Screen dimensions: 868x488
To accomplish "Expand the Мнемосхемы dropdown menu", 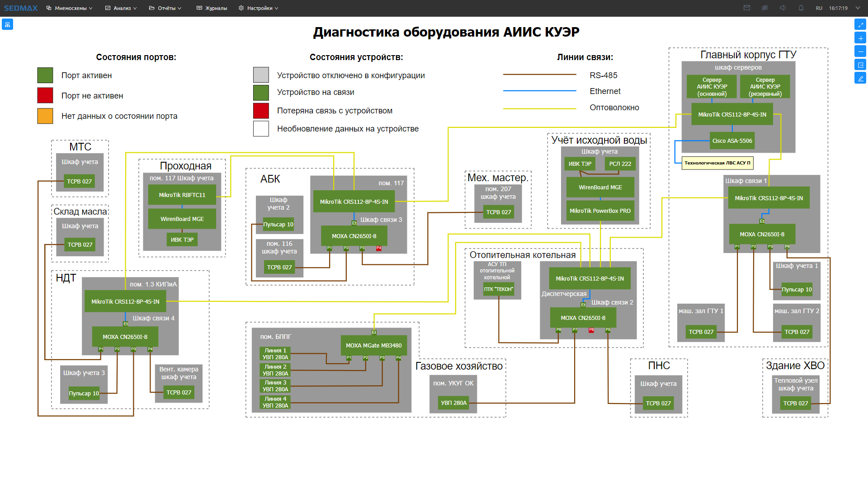I will (x=70, y=8).
